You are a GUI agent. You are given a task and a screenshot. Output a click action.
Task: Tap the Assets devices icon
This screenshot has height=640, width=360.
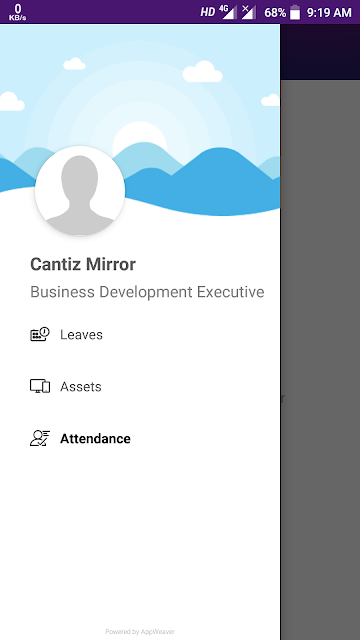40,386
